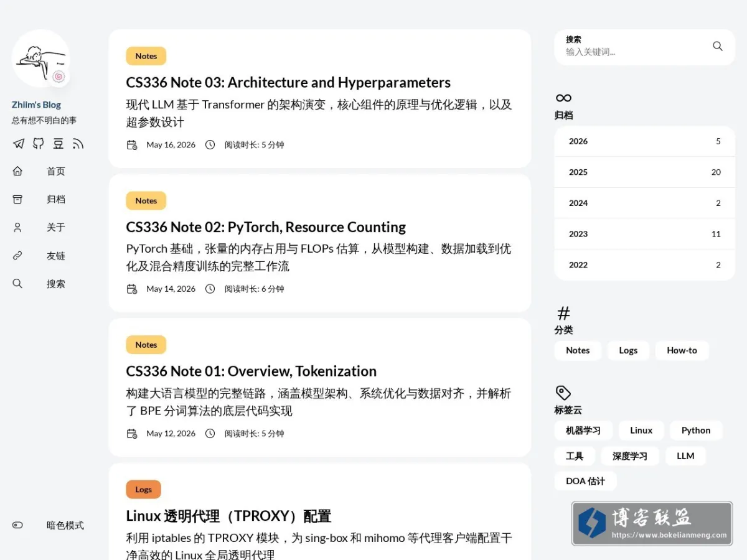
Task: Click the hash icon above 分类
Action: [x=563, y=313]
